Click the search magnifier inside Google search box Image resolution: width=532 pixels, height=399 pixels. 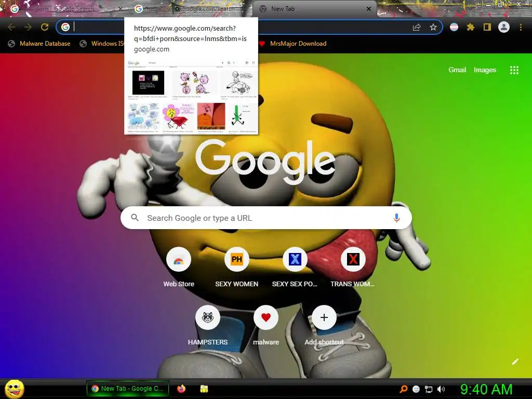coord(135,218)
